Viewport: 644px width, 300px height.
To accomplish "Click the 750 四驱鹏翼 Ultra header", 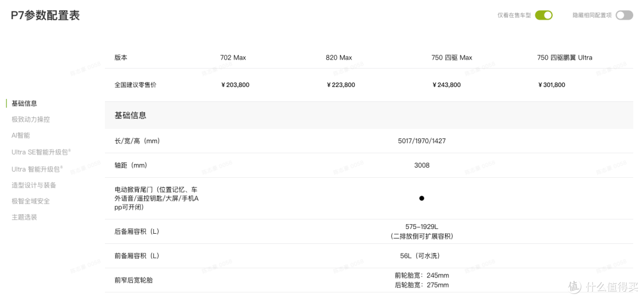I will (x=565, y=57).
